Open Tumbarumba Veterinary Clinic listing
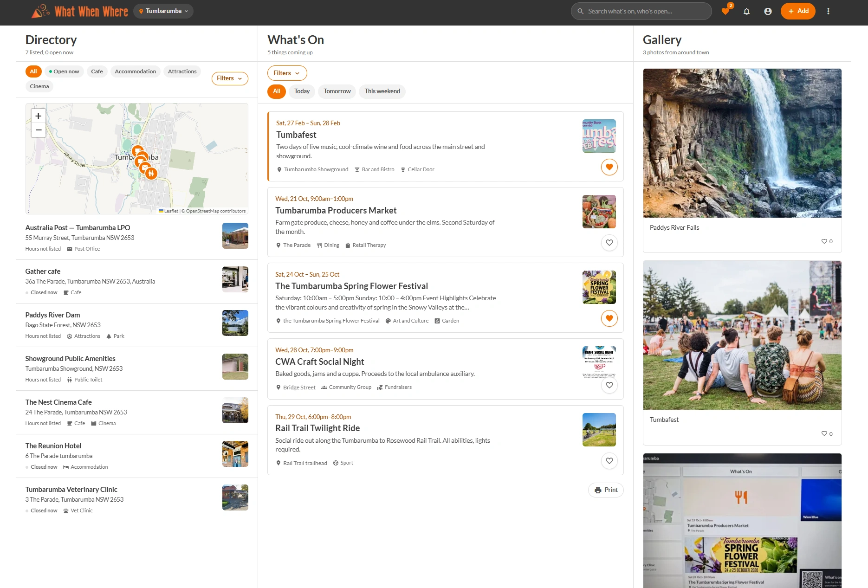The height and width of the screenshot is (588, 868). coord(136,500)
